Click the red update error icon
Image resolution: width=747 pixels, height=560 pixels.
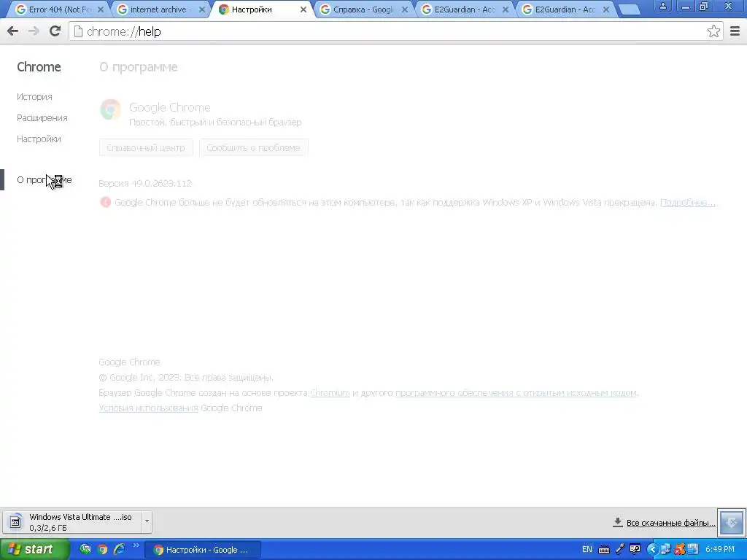pyautogui.click(x=105, y=202)
